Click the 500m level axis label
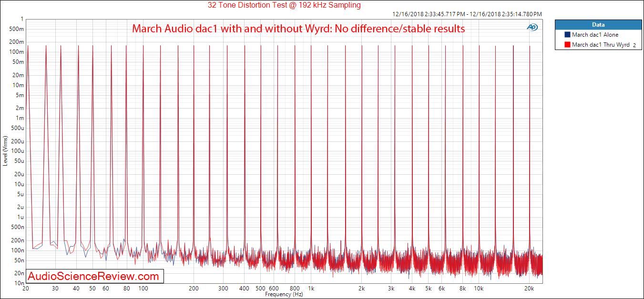 tap(17, 29)
